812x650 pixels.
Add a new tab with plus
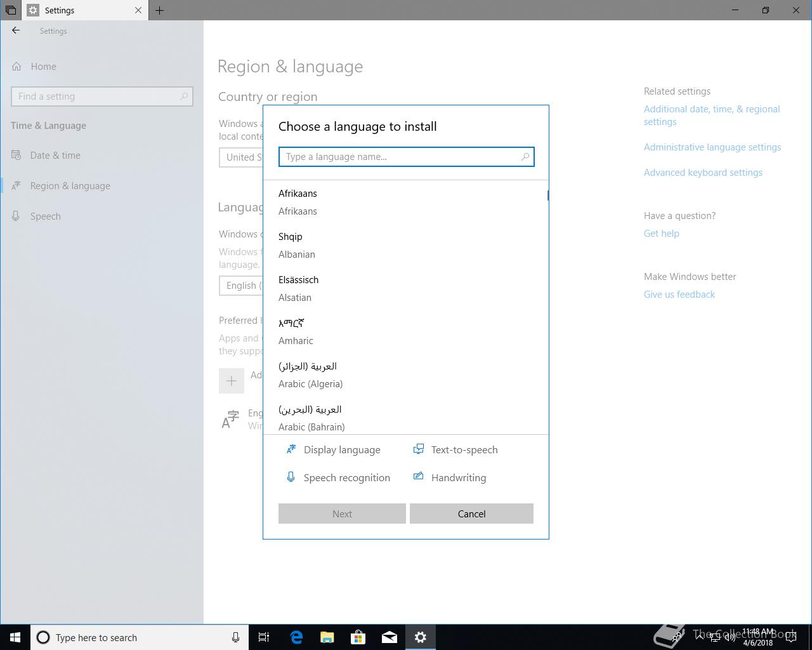click(159, 10)
